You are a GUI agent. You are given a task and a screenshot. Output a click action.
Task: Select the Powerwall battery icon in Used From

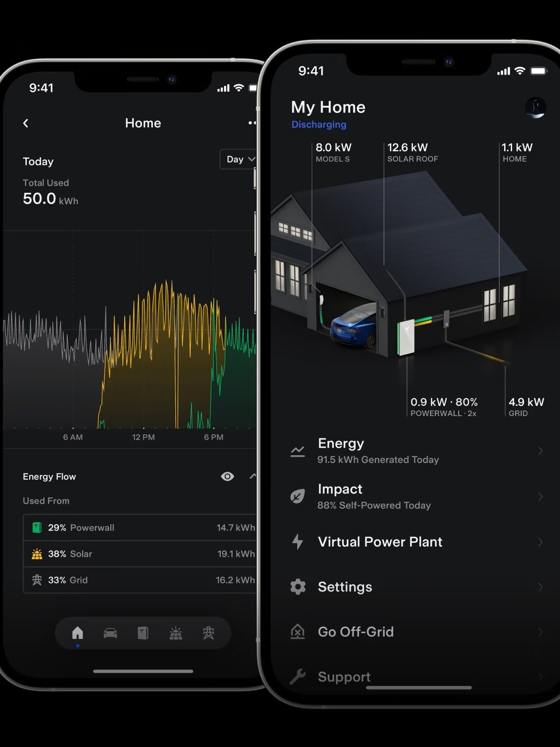coord(37,527)
